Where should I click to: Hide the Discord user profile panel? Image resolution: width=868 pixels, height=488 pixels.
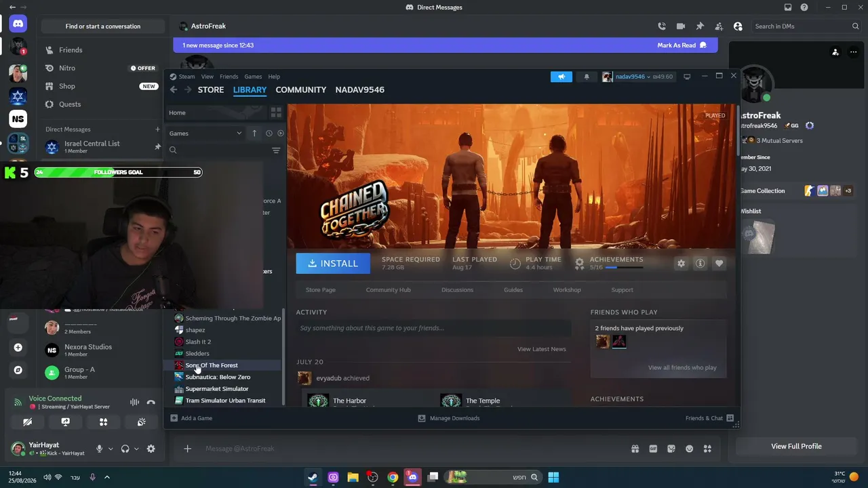point(738,26)
